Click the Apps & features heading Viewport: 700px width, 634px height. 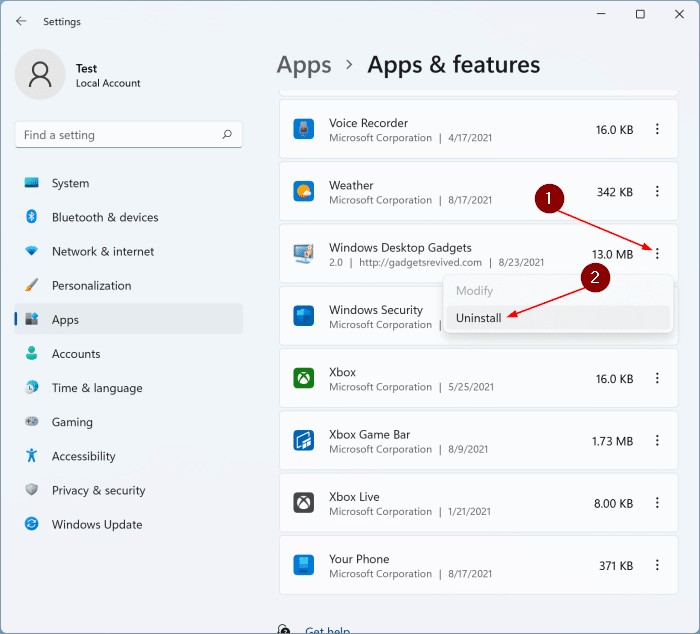coord(454,65)
